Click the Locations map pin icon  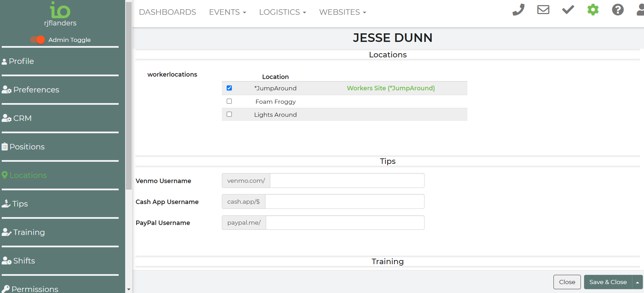click(4, 175)
